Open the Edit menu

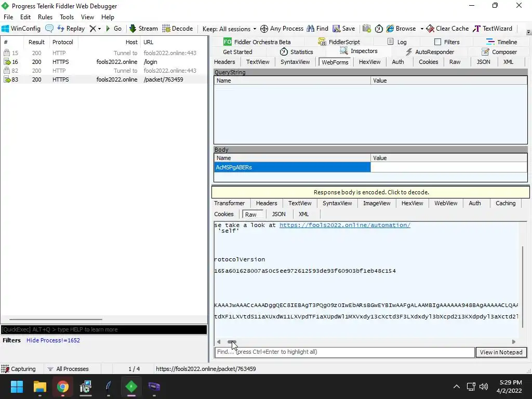(25, 17)
